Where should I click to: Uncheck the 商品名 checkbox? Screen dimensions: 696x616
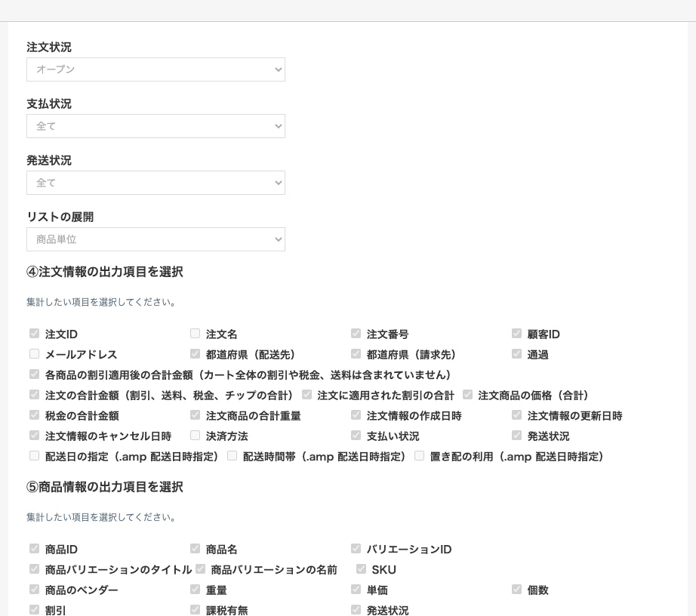[x=195, y=549]
